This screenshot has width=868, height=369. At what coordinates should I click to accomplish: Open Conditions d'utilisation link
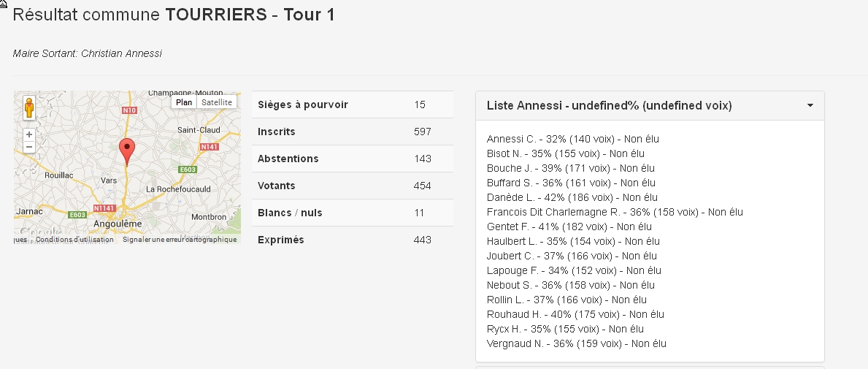(x=74, y=240)
